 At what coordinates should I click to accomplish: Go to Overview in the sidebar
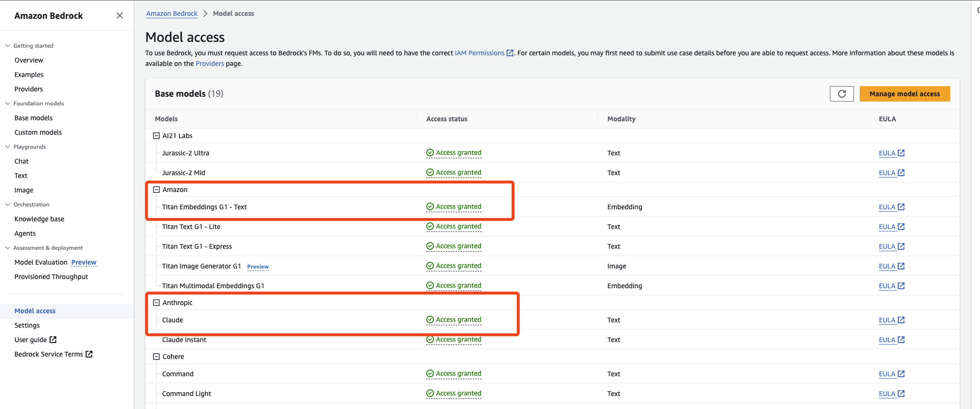[29, 60]
